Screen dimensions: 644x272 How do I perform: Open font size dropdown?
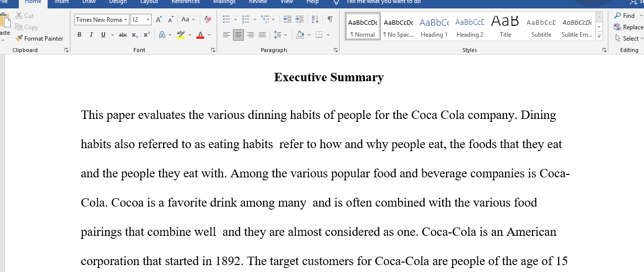(x=148, y=20)
